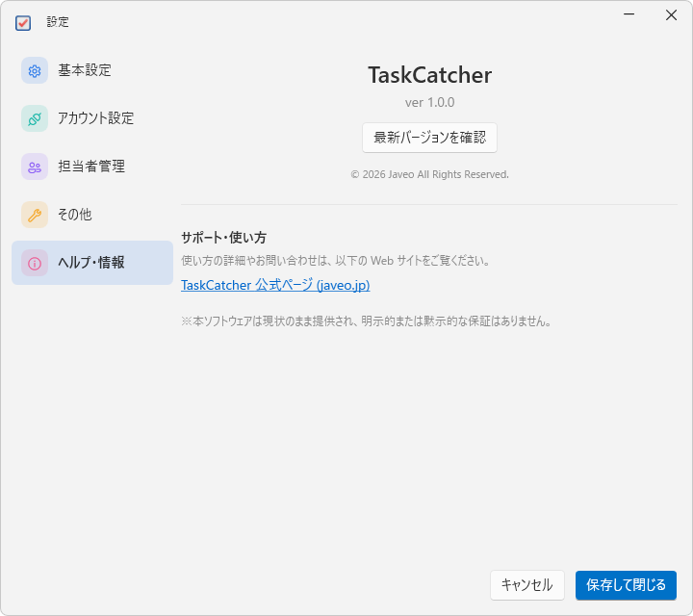The width and height of the screenshot is (693, 616).
Task: Click the gear icon beside 基本設定
Action: 35,70
